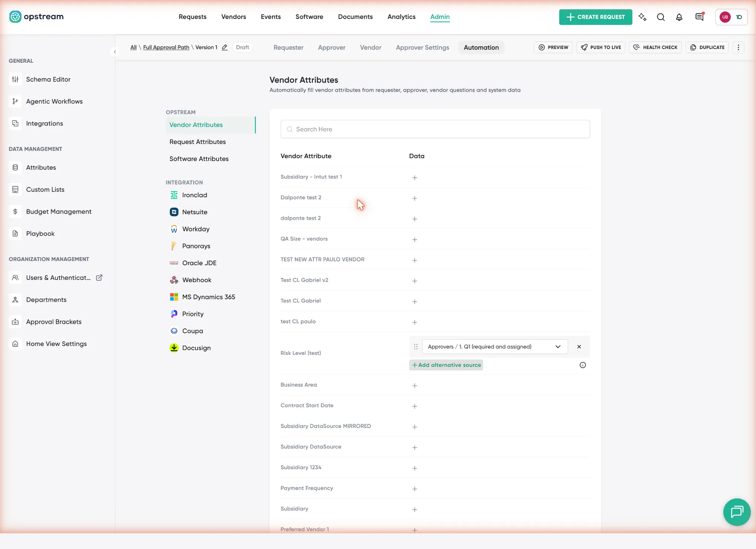Screen dimensions: 756x549
Task: Add data source for Subsidiary - Intut test 1
Action: tap(415, 178)
